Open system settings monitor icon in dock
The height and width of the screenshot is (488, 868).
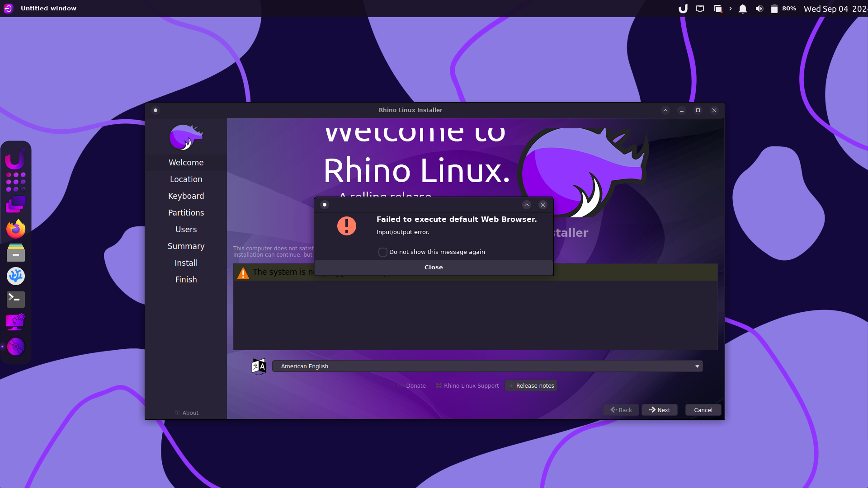point(16,323)
